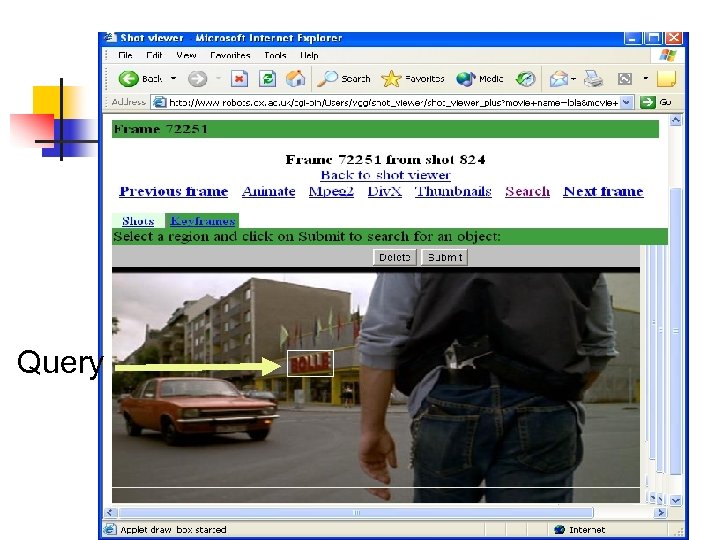This screenshot has height=540, width=720.
Task: Click the movie frame image
Action: click(x=376, y=385)
